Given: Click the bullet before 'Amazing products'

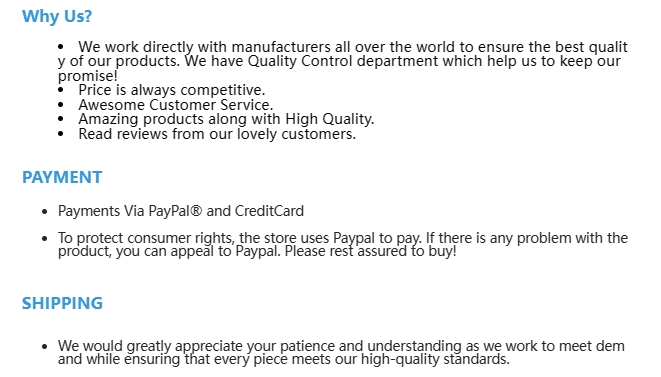Looking at the screenshot, I should pos(61,119).
